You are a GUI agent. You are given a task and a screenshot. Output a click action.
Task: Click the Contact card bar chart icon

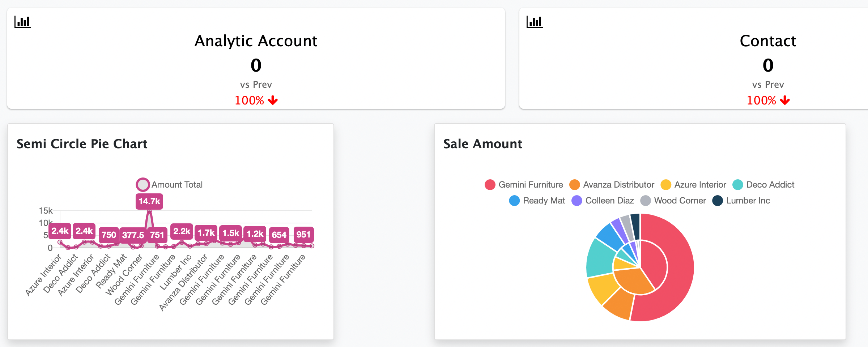coord(535,22)
